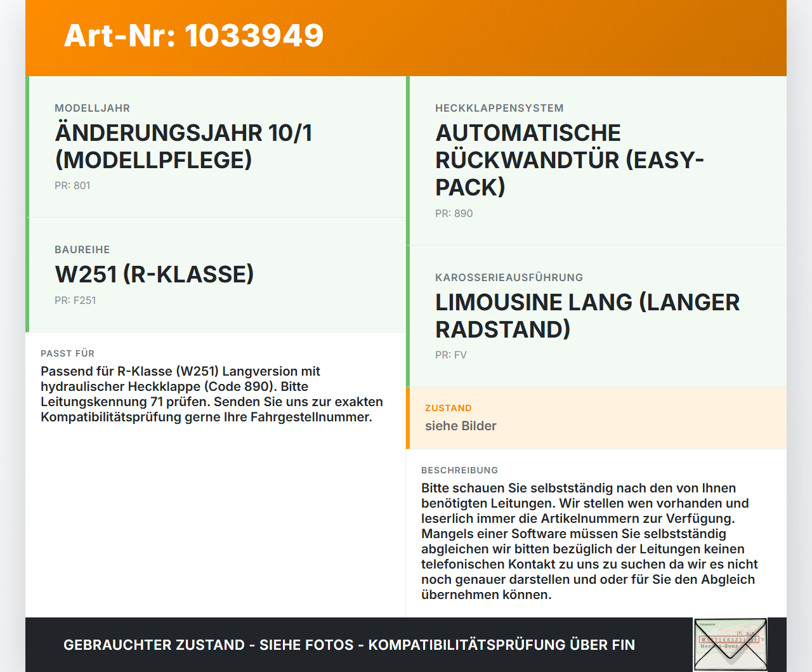Viewport: 812px width, 672px height.
Task: Select the ZUSTAND label
Action: pos(449,409)
